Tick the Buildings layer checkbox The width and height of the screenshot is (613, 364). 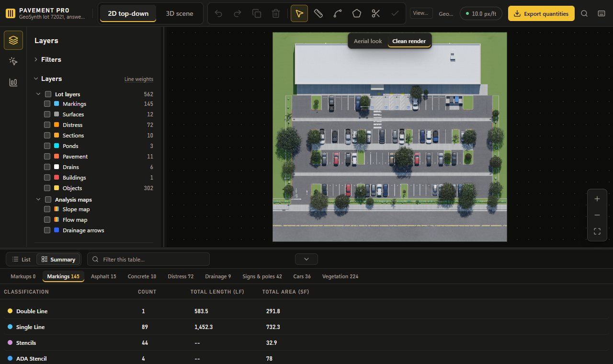tap(47, 178)
